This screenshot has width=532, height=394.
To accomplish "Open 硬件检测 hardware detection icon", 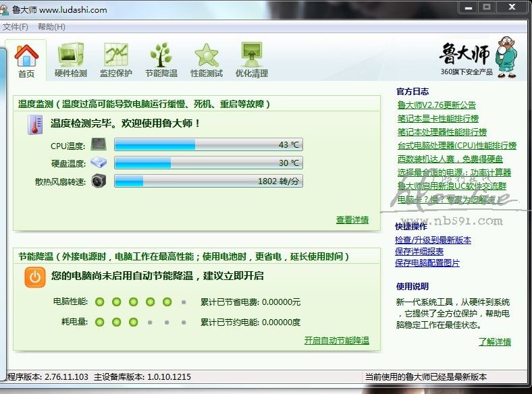I will coord(70,59).
